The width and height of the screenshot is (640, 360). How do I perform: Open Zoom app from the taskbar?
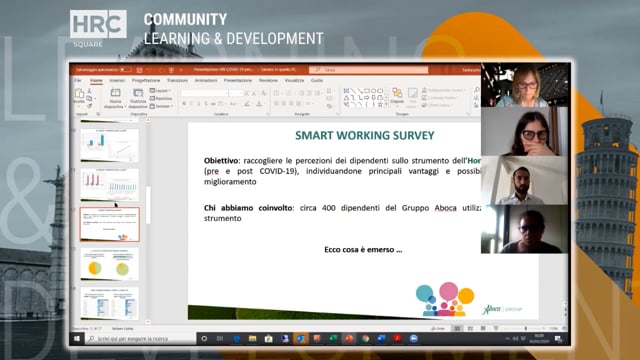(x=413, y=338)
